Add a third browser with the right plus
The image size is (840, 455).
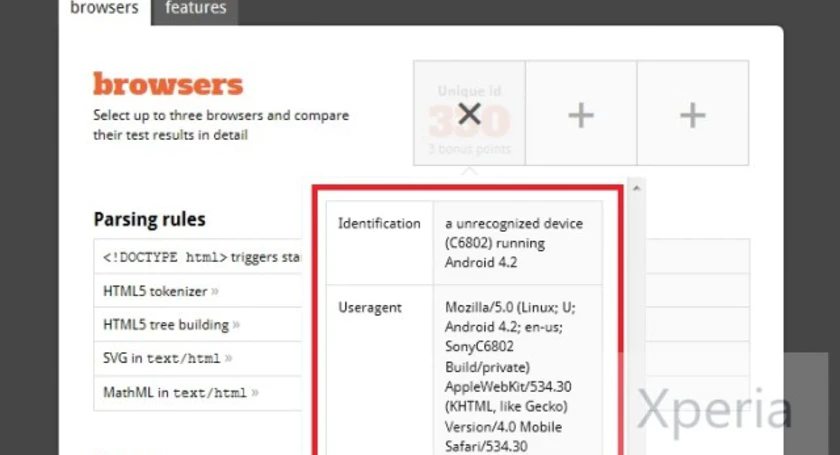coord(693,115)
